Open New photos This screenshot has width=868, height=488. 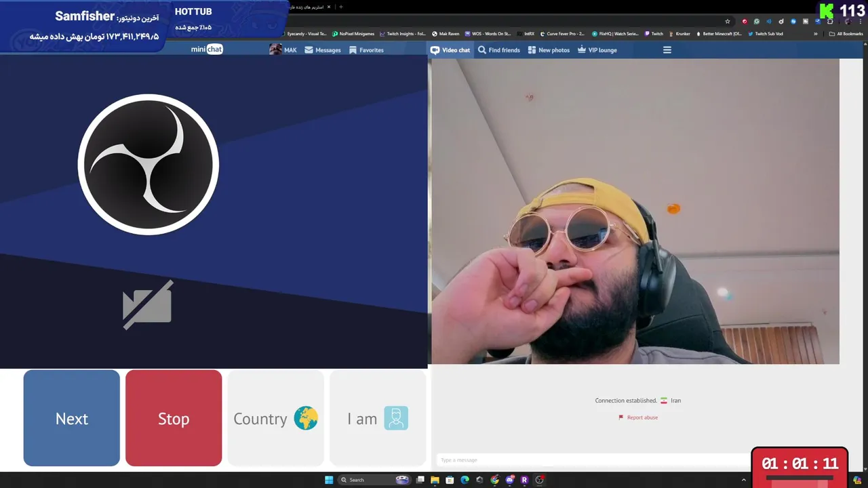549,49
